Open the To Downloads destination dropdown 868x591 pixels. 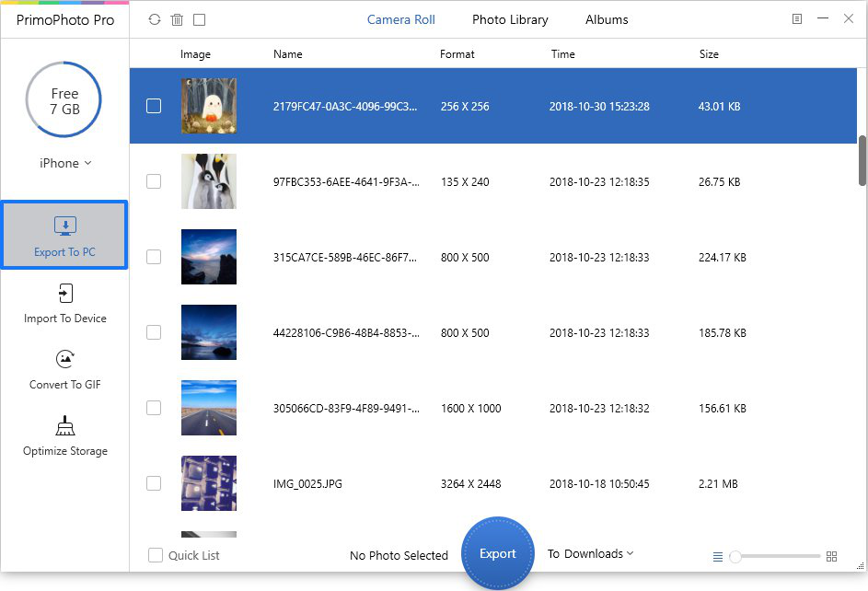click(x=590, y=553)
